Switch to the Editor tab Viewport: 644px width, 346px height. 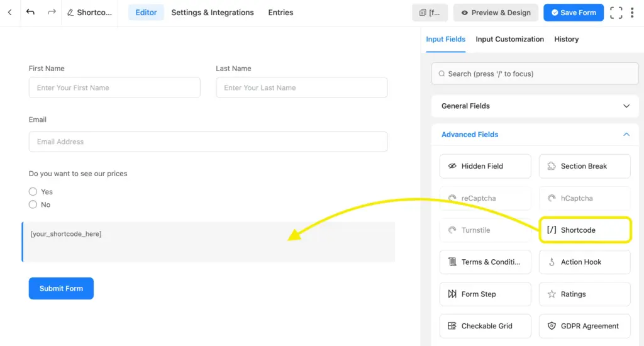click(x=146, y=13)
